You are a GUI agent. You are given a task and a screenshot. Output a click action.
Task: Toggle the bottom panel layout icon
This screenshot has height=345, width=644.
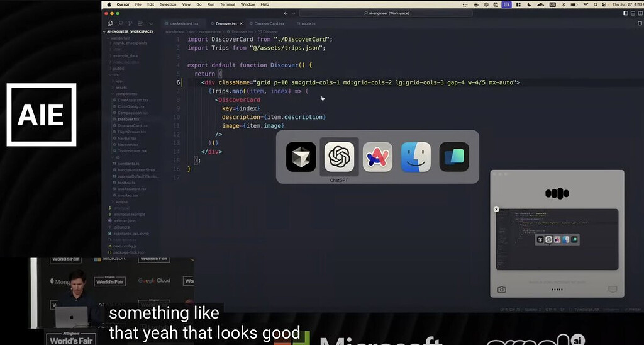point(633,13)
